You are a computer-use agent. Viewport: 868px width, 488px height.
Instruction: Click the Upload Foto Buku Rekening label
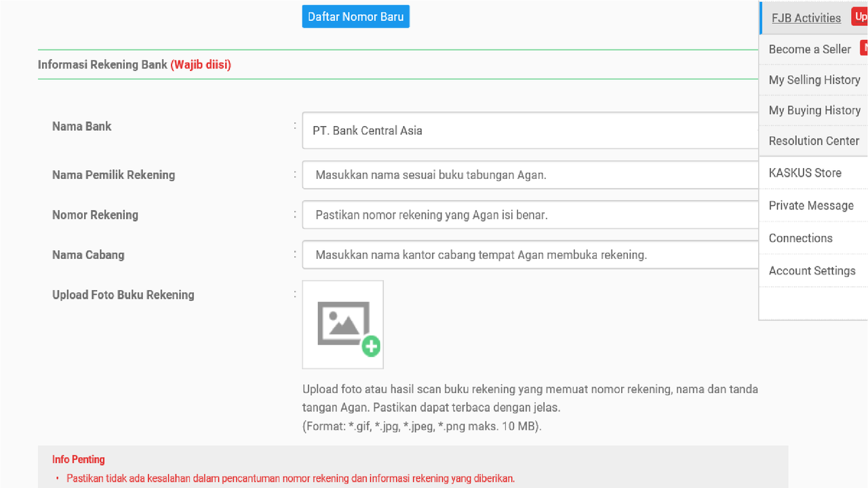click(123, 295)
